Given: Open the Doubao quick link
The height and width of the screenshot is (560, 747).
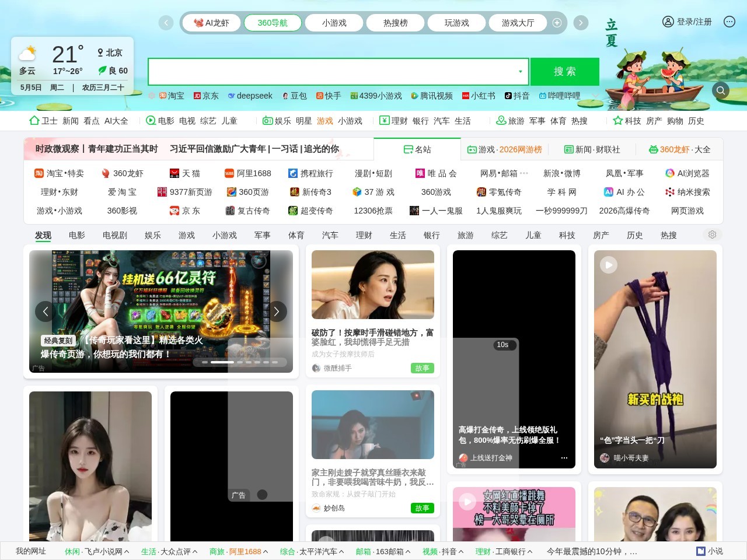Looking at the screenshot, I should click(x=295, y=96).
